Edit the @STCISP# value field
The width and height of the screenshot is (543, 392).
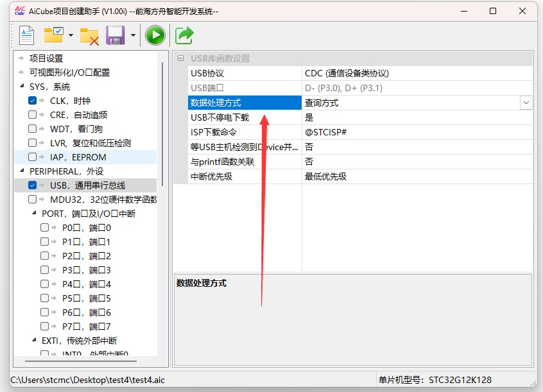point(417,132)
